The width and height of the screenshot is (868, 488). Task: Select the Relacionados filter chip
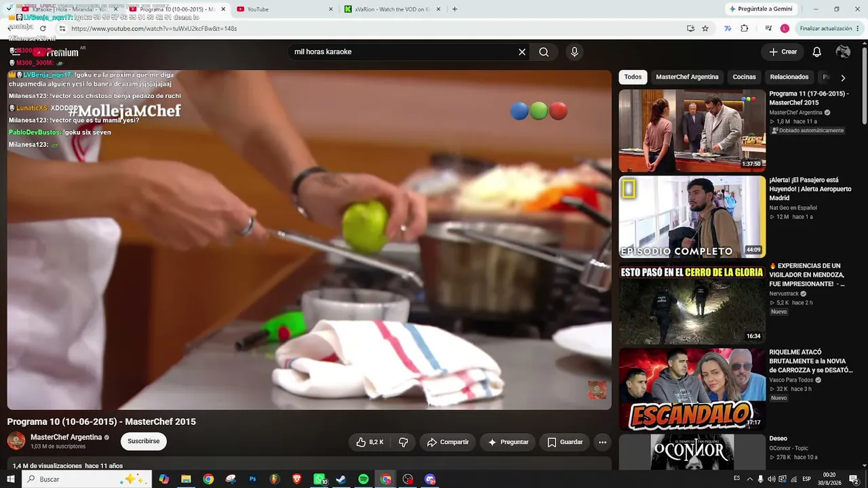(789, 77)
